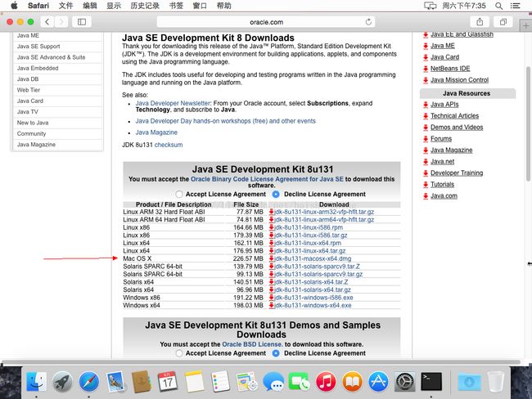The height and width of the screenshot is (399, 532).
Task: Open Contacts book in the Dock
Action: 142,381
